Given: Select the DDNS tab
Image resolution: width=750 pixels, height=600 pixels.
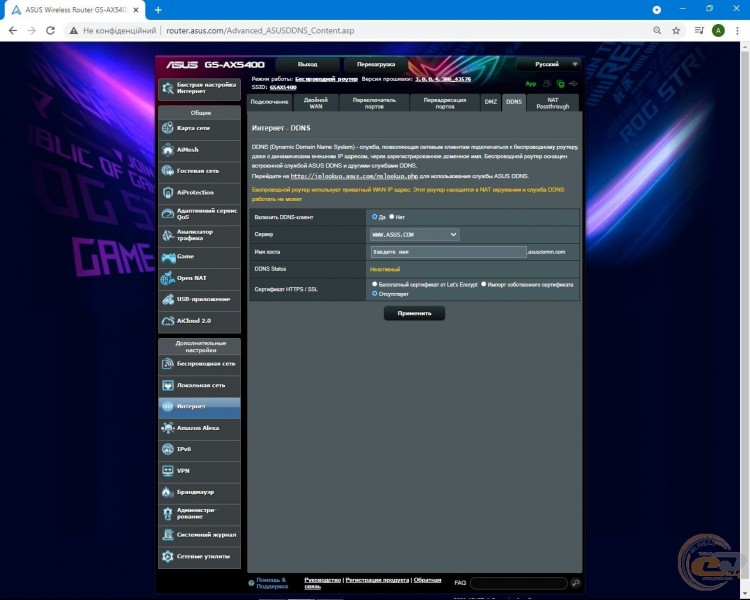Looking at the screenshot, I should (x=514, y=102).
